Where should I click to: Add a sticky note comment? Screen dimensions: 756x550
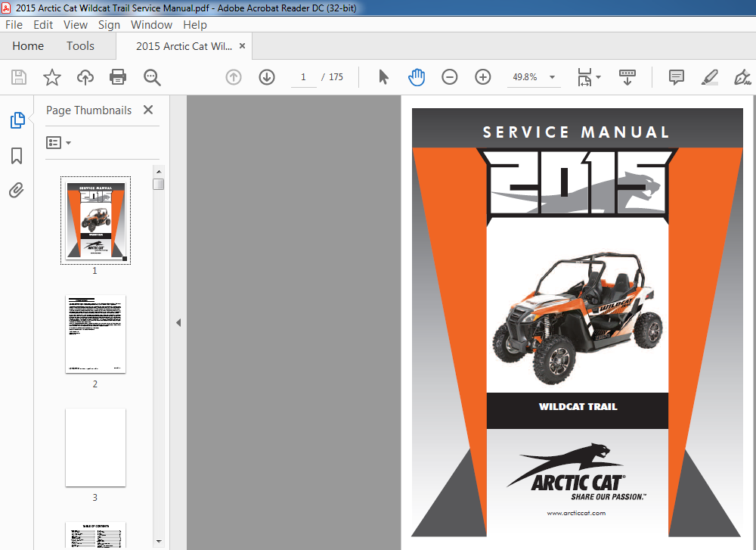pos(677,77)
